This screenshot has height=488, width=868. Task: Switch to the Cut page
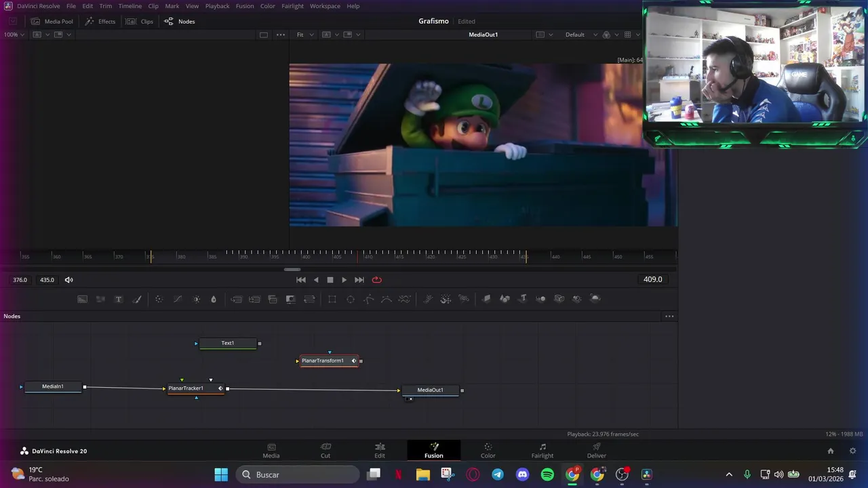[325, 451]
